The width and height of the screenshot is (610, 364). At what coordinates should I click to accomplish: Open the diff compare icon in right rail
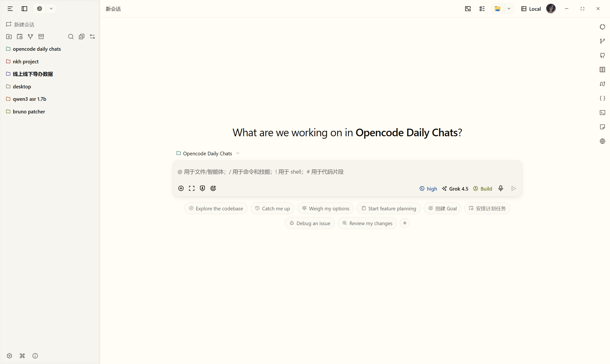[602, 84]
